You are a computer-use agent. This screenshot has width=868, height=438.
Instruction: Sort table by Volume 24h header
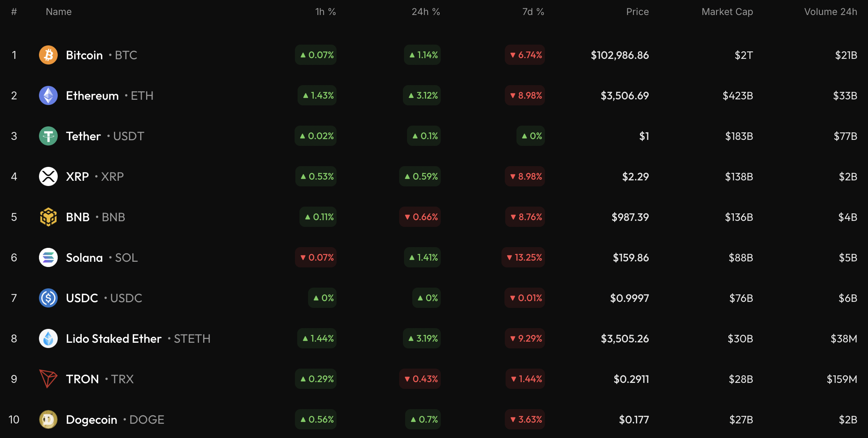831,12
